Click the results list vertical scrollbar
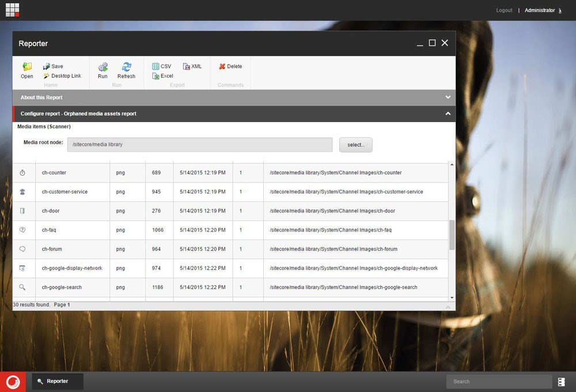Screen dimensions: 576x392 (452, 235)
